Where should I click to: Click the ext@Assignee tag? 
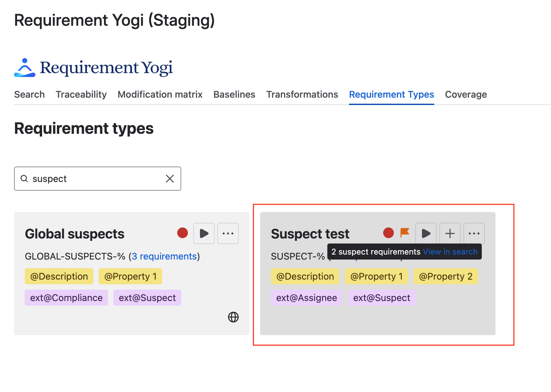[x=307, y=298]
